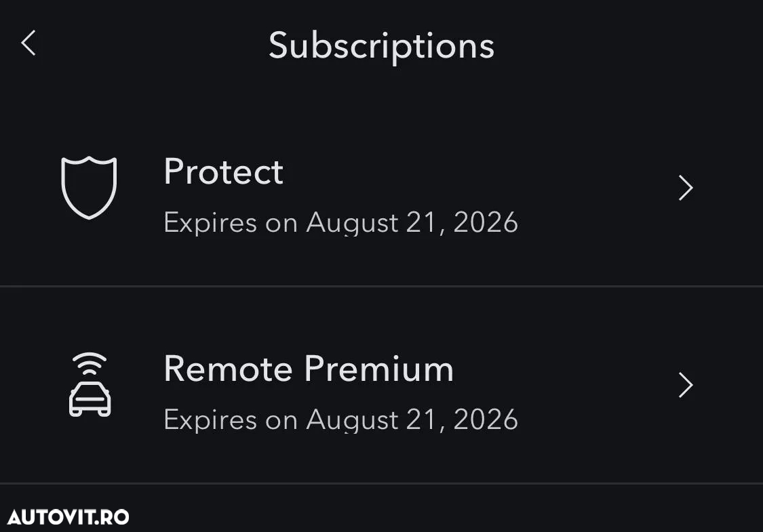
Task: Tap the car outline below the signal waves
Action: point(90,399)
